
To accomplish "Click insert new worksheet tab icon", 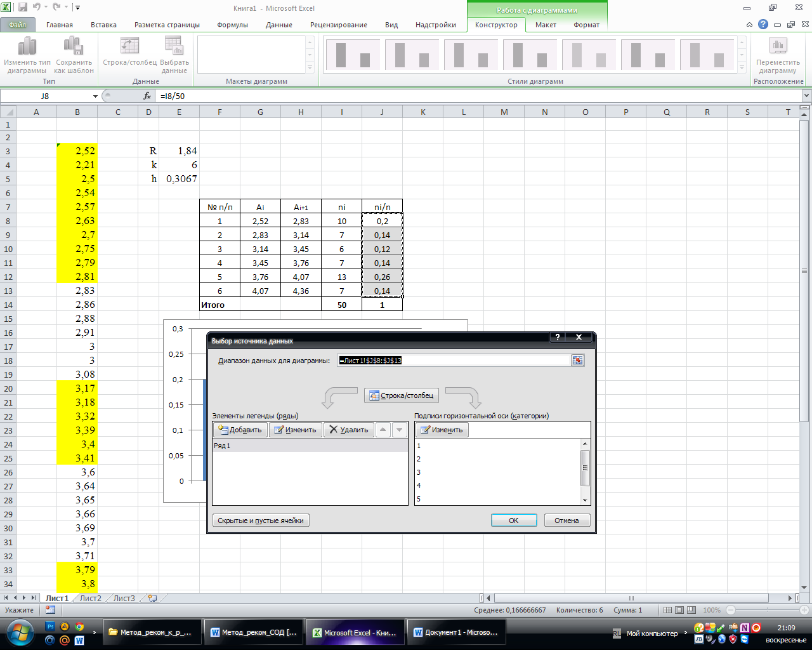I will 152,598.
